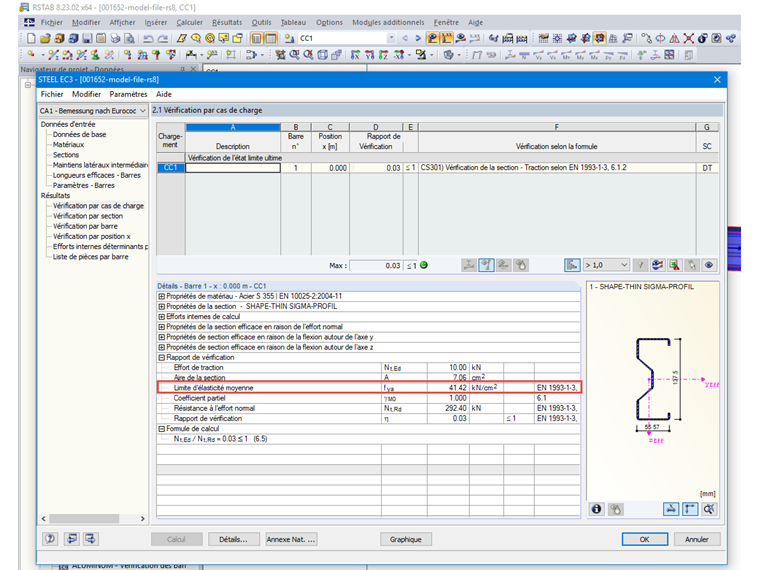Select Vérification par section in navigator

pos(88,216)
